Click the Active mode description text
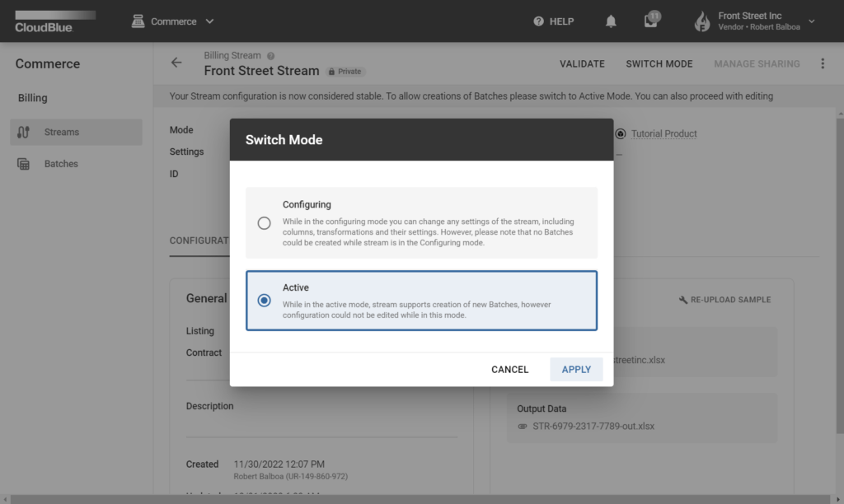 click(x=416, y=310)
